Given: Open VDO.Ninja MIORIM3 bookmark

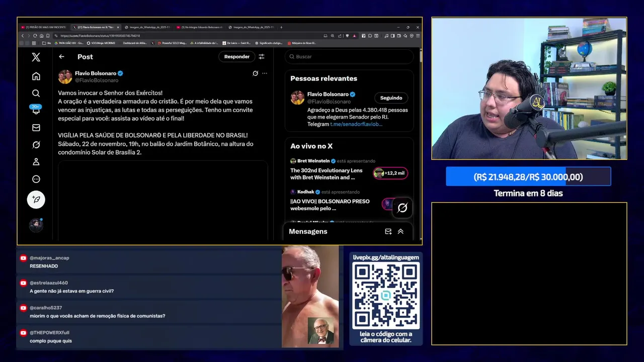Looking at the screenshot, I should [101, 43].
